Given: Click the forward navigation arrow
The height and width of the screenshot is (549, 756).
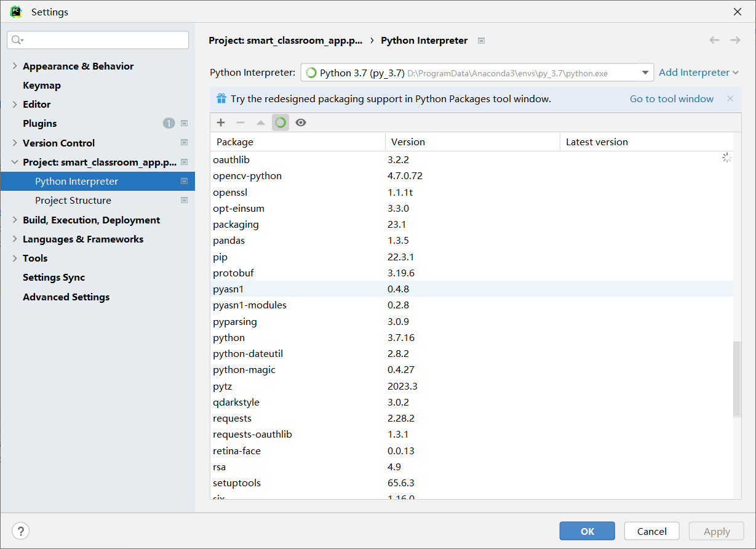Looking at the screenshot, I should [735, 40].
